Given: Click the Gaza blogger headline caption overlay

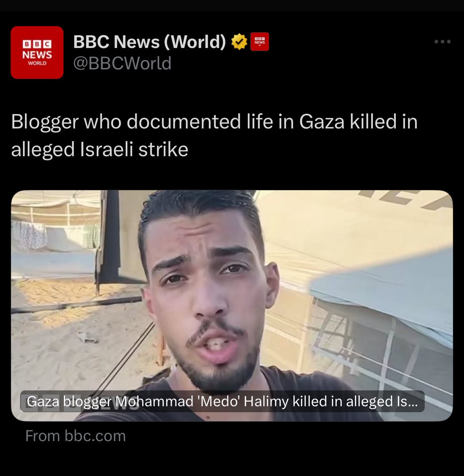Looking at the screenshot, I should [222, 401].
